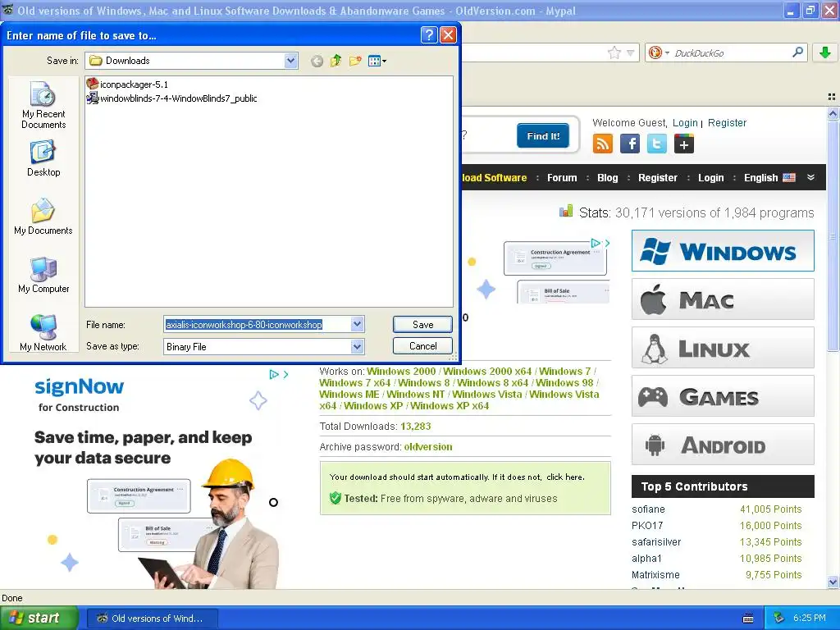Open English language selector in nav bar
The height and width of the screenshot is (630, 840).
(769, 178)
